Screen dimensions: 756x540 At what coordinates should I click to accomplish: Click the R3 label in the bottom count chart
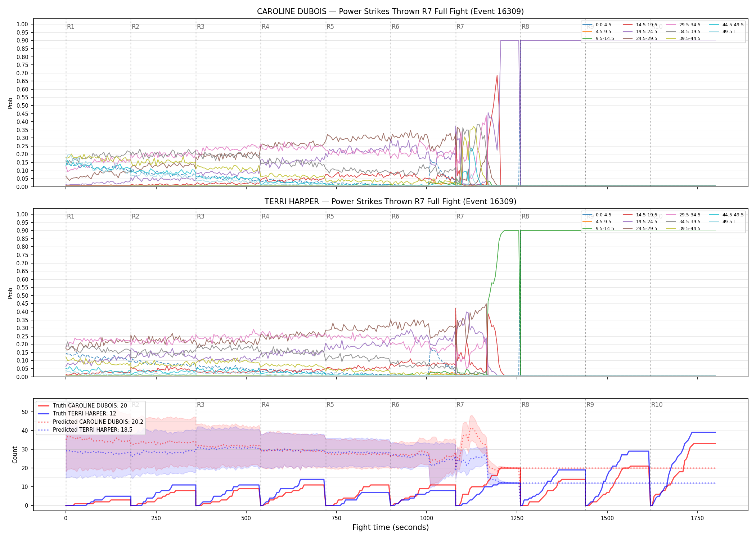(x=201, y=405)
